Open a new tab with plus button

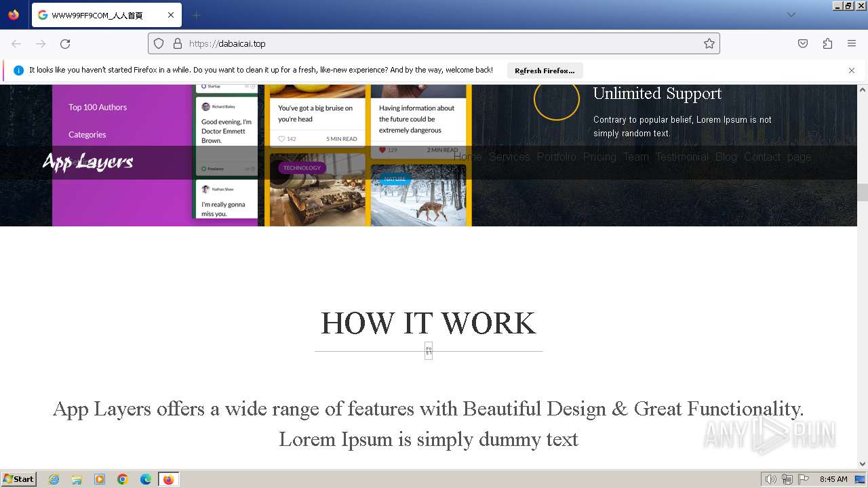[x=196, y=15]
